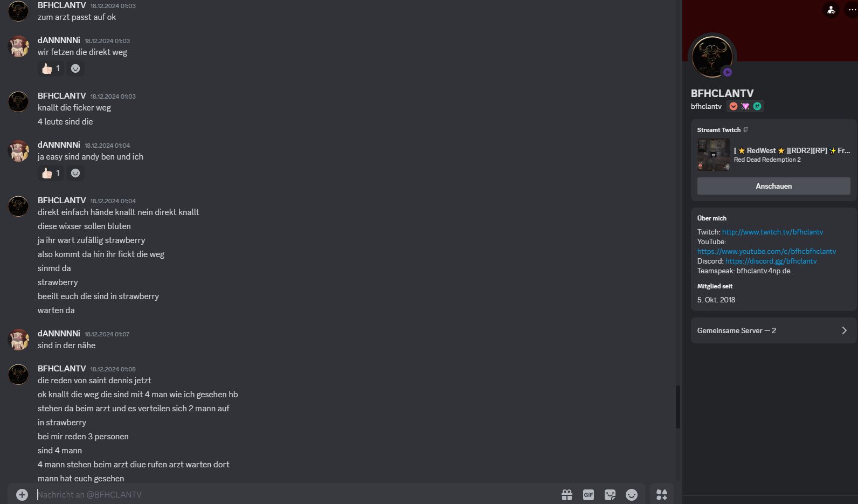
Task: Click the Anschauen button
Action: 773,186
